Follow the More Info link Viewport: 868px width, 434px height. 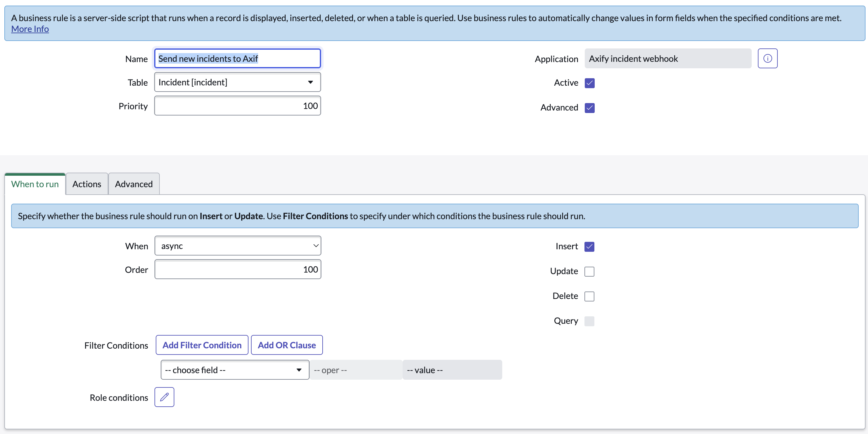coord(30,29)
